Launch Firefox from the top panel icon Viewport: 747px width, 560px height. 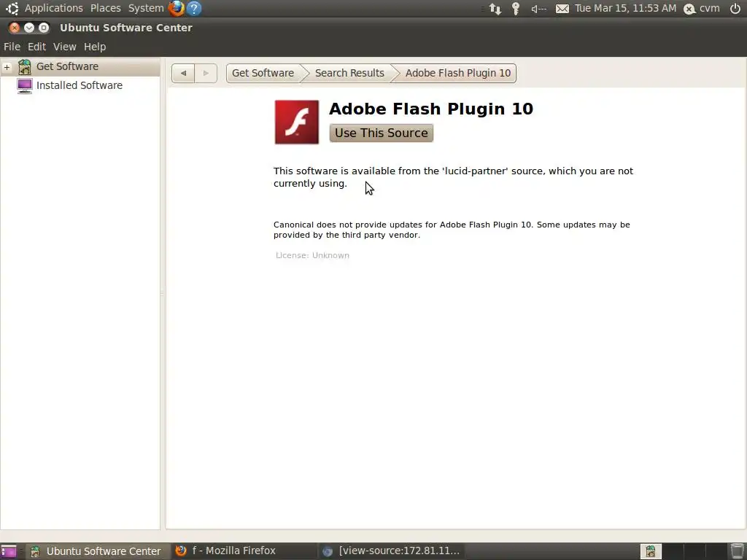pos(177,8)
